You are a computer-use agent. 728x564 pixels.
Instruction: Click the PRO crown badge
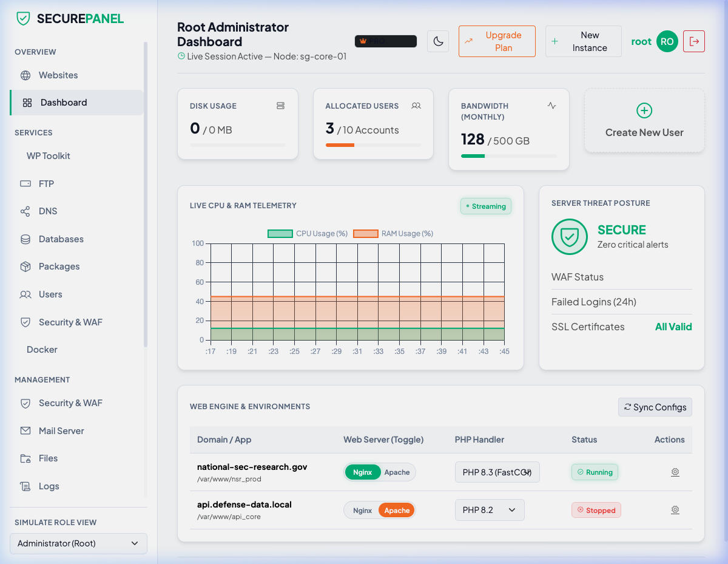tap(386, 41)
